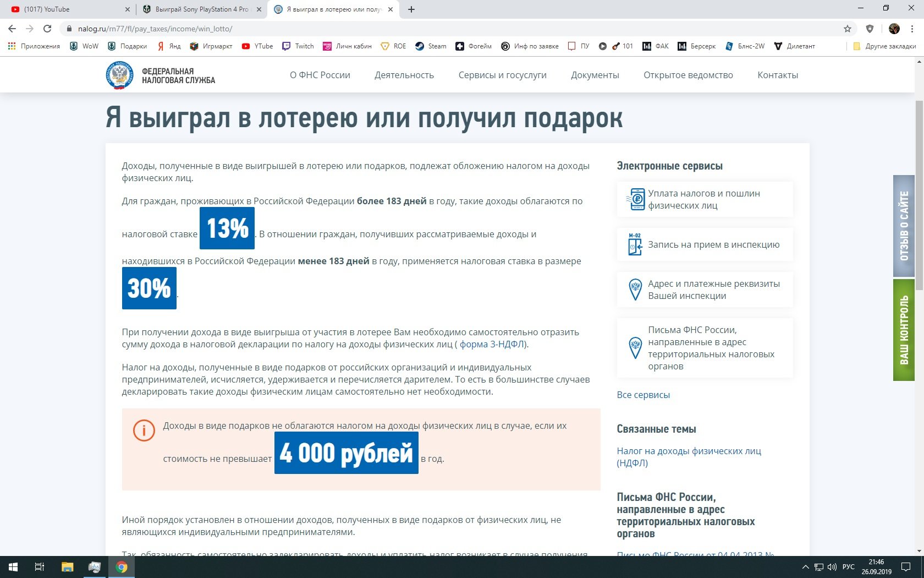The image size is (924, 578).
Task: Open Windows Start menu
Action: (x=13, y=567)
